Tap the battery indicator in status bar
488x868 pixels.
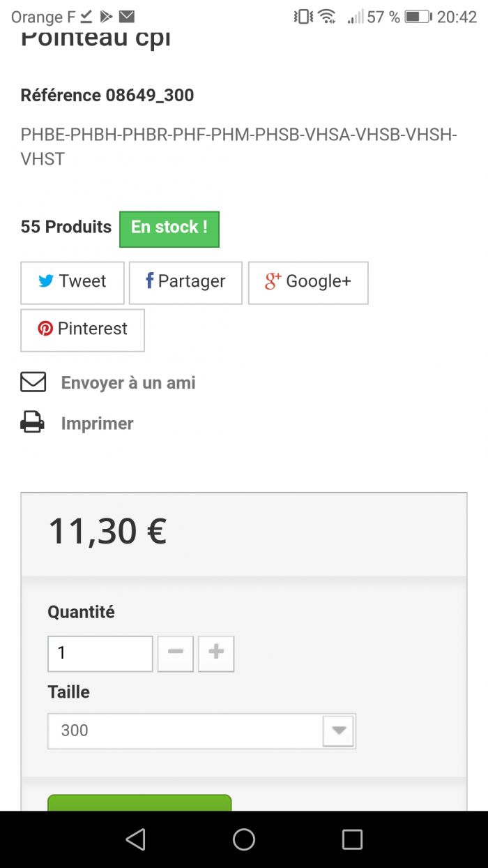point(418,17)
